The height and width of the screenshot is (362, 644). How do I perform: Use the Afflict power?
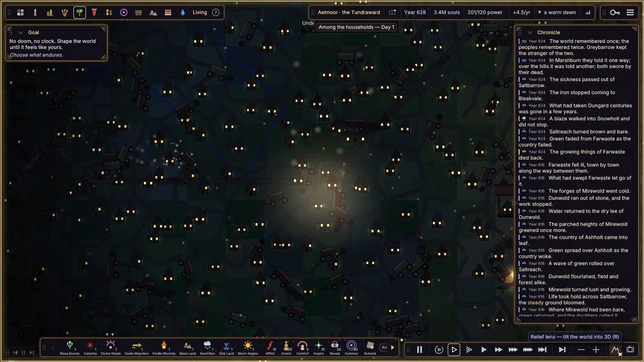click(270, 347)
